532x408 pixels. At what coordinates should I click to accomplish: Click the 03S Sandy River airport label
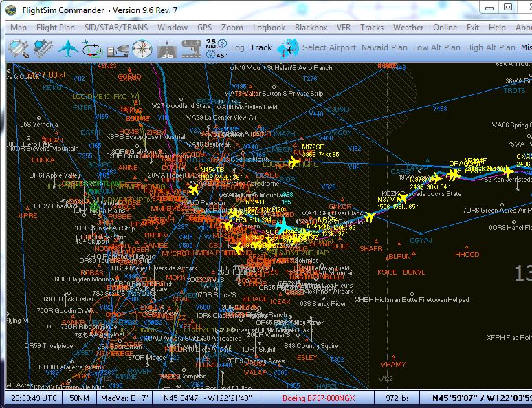click(323, 304)
